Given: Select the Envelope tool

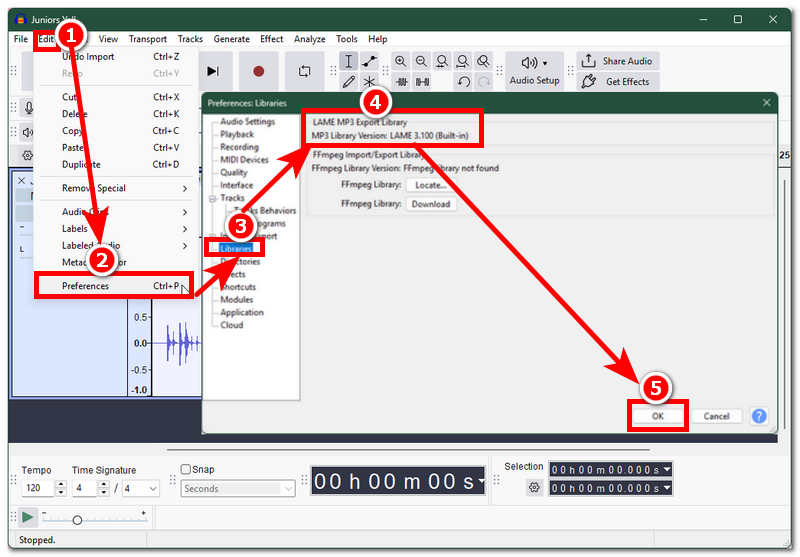Looking at the screenshot, I should [x=369, y=62].
